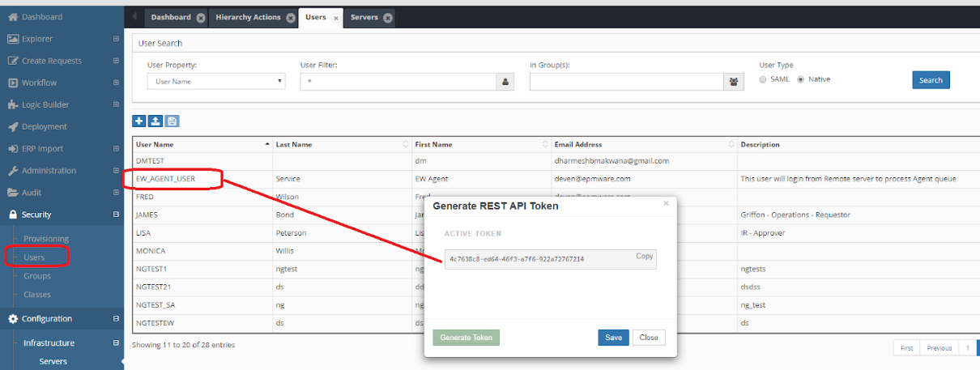
Task: Click the upload users icon
Action: tap(156, 121)
